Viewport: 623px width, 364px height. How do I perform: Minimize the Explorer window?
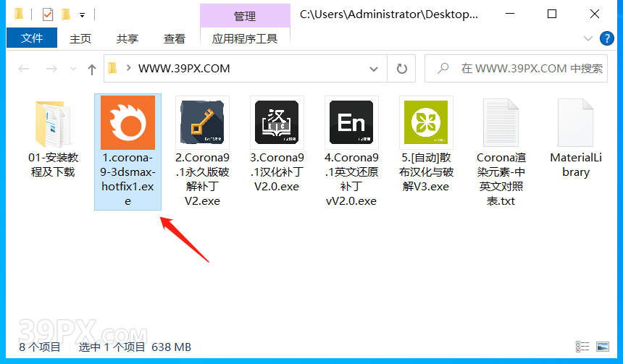(x=510, y=14)
